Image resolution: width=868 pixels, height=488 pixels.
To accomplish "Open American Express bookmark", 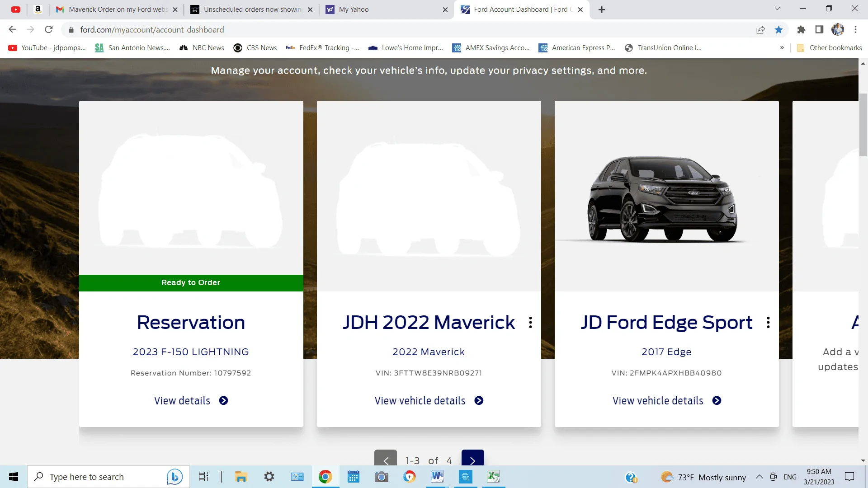I will tap(577, 48).
